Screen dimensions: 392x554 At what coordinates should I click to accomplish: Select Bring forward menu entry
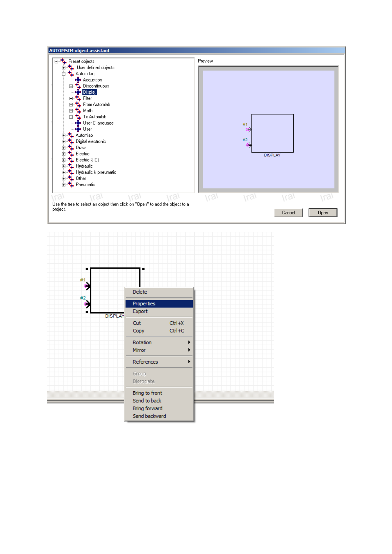click(x=159, y=408)
